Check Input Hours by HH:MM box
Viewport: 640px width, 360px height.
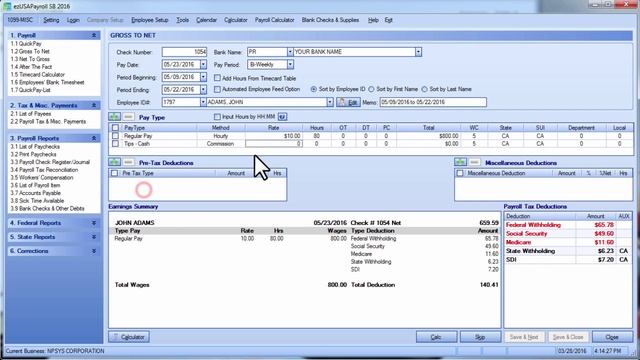click(217, 117)
